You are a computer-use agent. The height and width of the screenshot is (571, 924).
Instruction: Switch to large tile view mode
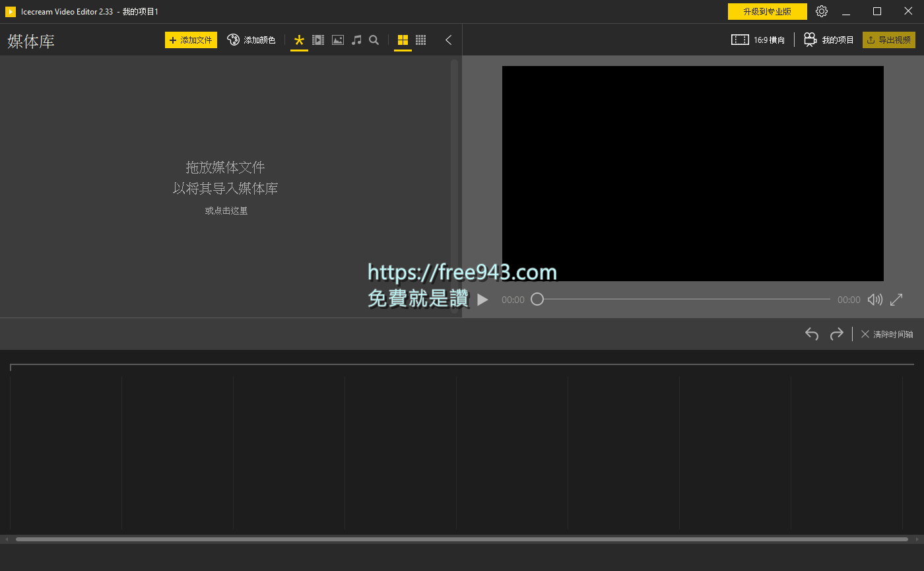(403, 40)
